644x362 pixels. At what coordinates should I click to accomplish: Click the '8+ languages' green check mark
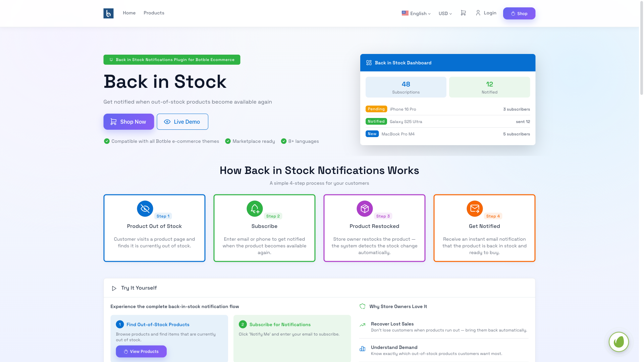click(284, 141)
